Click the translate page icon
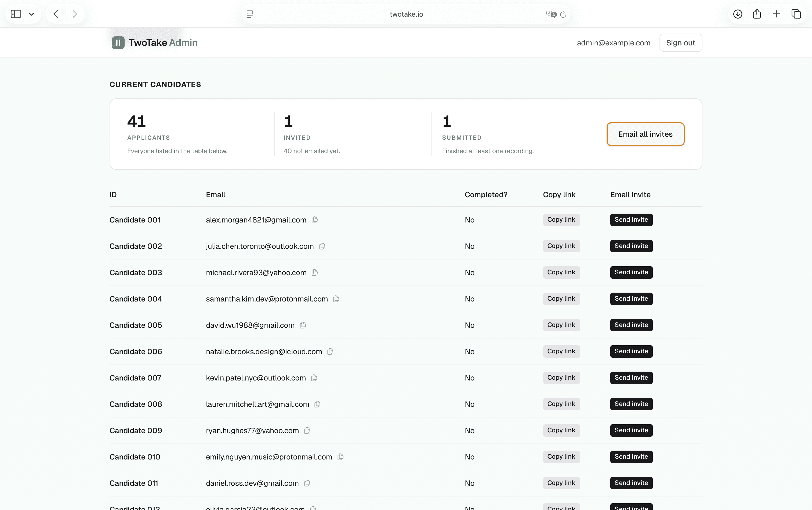The width and height of the screenshot is (812, 510). click(551, 14)
